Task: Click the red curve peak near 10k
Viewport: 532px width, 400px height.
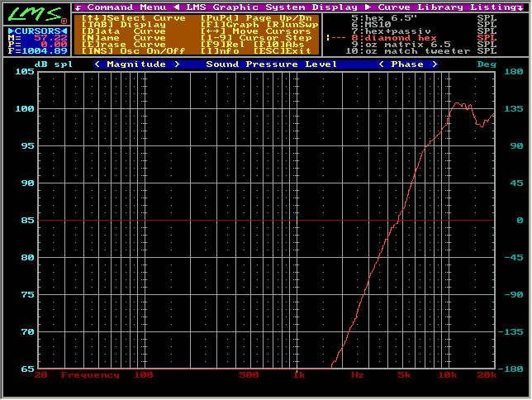Action: (457, 103)
